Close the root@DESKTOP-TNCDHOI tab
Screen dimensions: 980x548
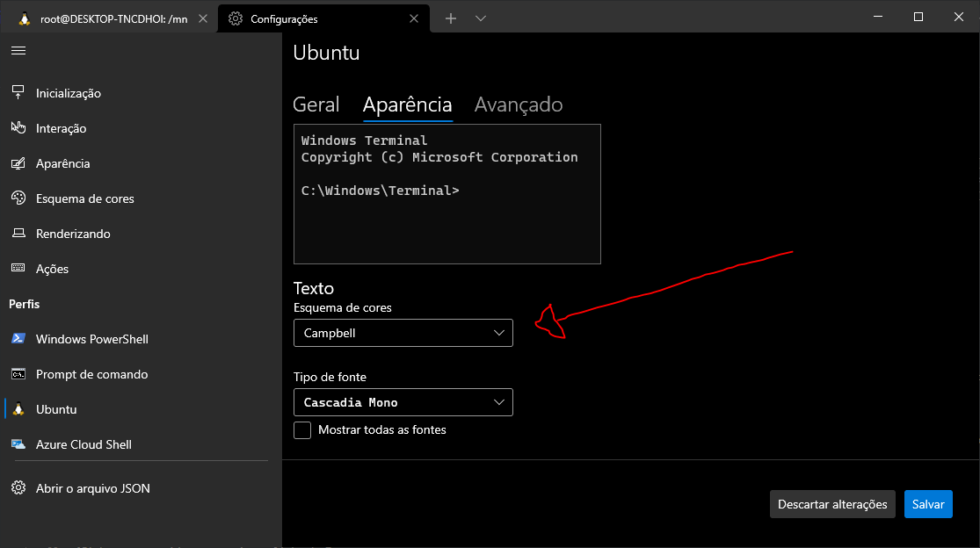202,18
